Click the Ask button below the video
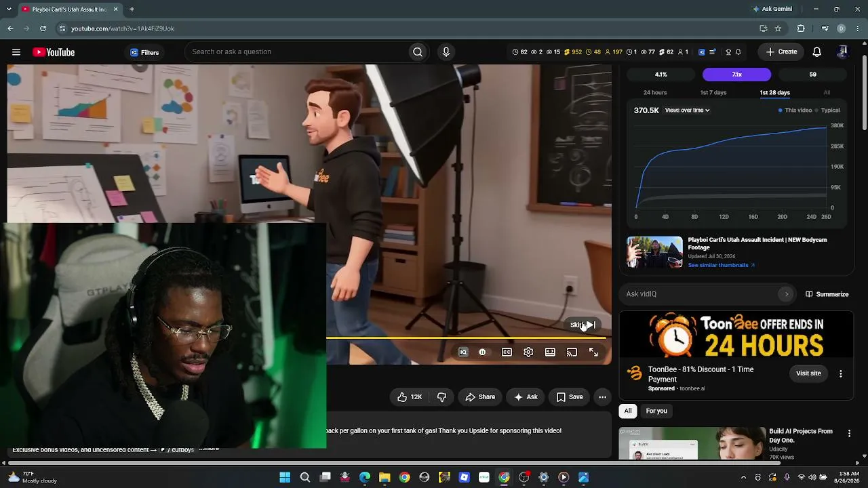Viewport: 868px width, 488px height. (526, 397)
